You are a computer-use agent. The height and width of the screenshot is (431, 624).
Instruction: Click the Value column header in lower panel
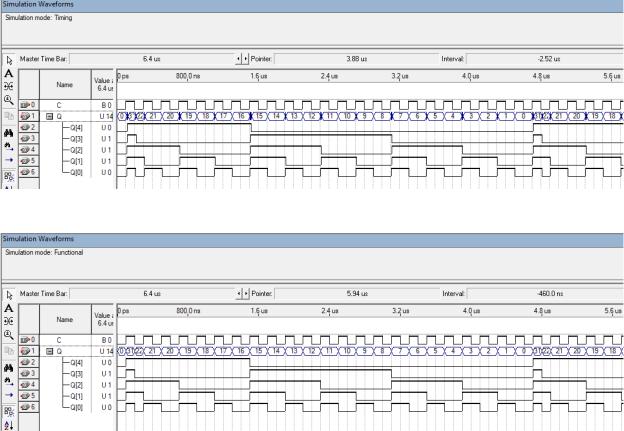click(x=103, y=320)
